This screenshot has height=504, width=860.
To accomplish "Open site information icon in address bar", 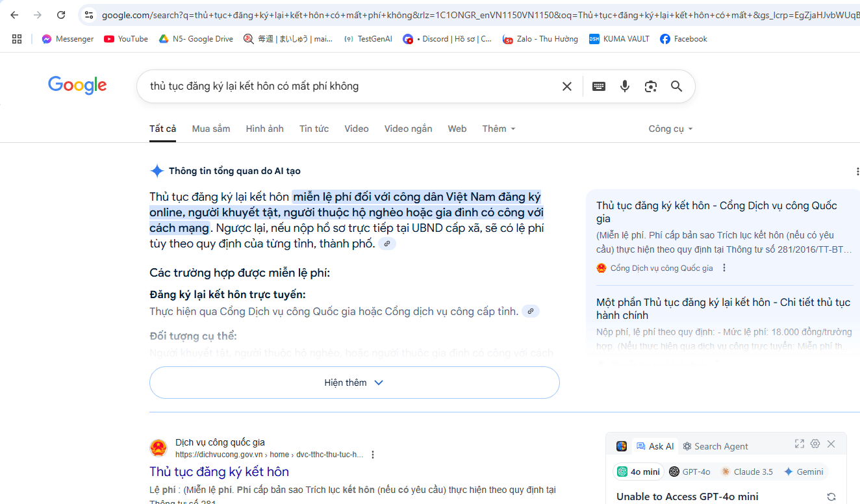I will [89, 15].
